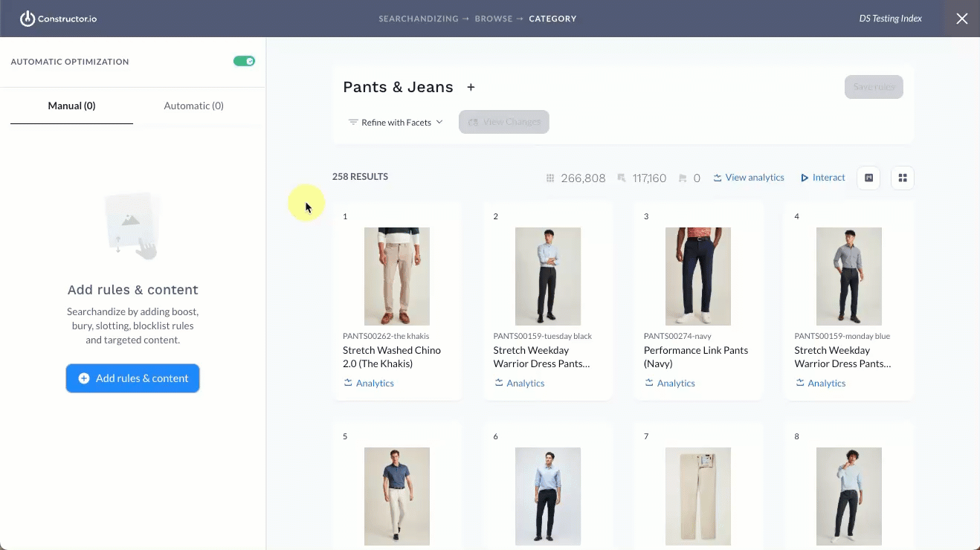Image resolution: width=980 pixels, height=550 pixels.
Task: Select the grid view icon
Action: click(x=903, y=178)
